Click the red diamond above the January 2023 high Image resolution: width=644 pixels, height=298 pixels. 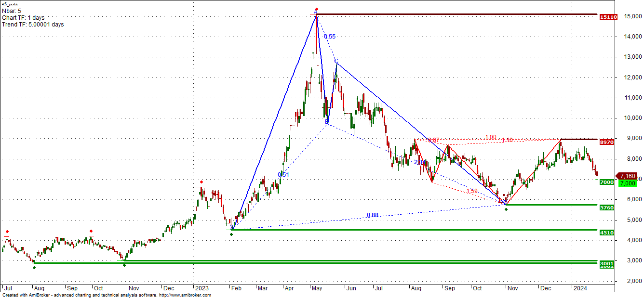click(x=201, y=182)
